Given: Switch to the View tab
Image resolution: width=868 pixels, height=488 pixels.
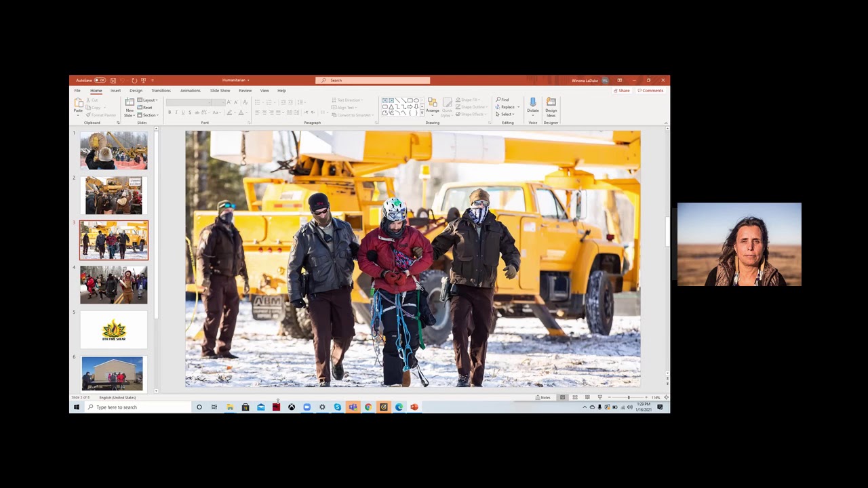Looking at the screenshot, I should tap(264, 91).
